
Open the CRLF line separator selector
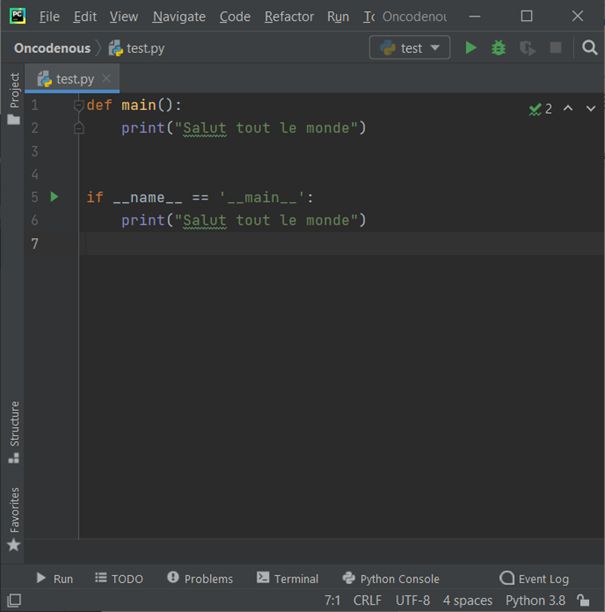pos(367,600)
